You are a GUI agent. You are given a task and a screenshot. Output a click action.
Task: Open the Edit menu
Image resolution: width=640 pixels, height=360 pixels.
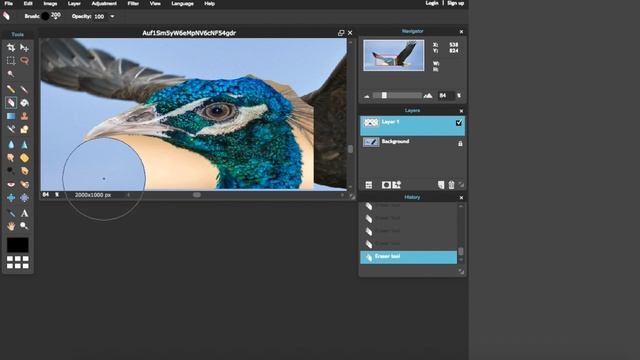click(28, 3)
